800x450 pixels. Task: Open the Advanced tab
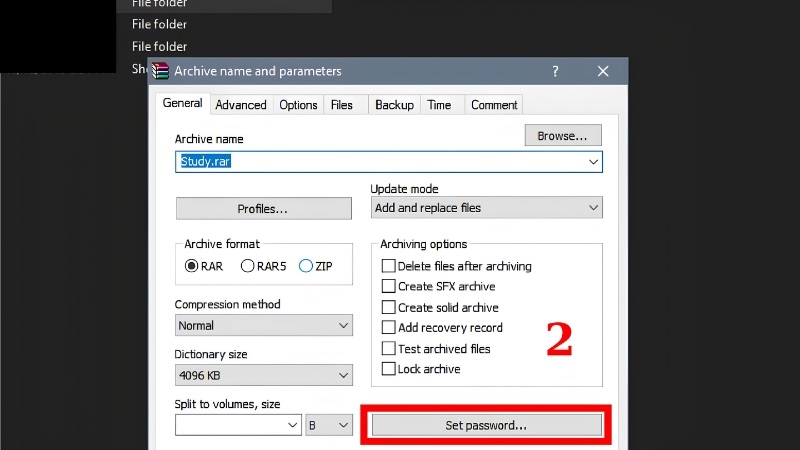point(241,105)
